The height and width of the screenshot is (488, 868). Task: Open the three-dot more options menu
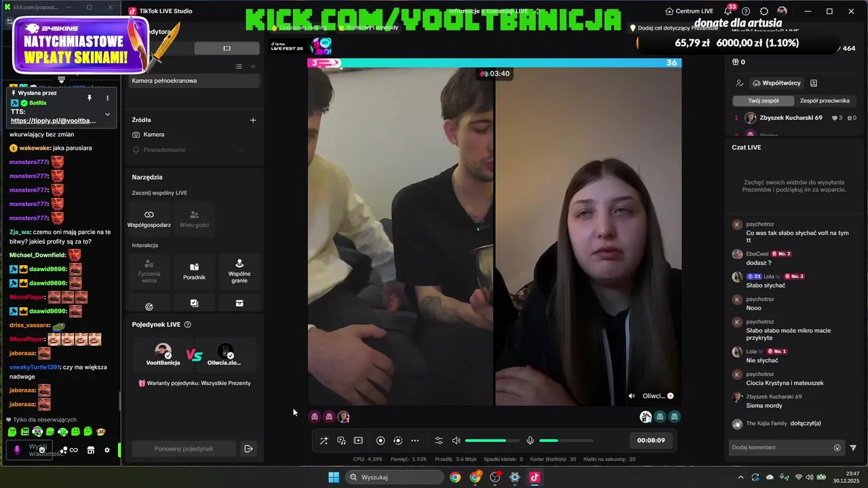point(415,441)
